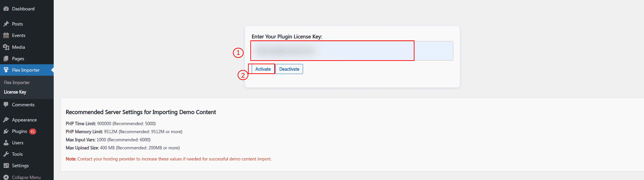Click the Appearance paintbrush icon

click(x=6, y=120)
